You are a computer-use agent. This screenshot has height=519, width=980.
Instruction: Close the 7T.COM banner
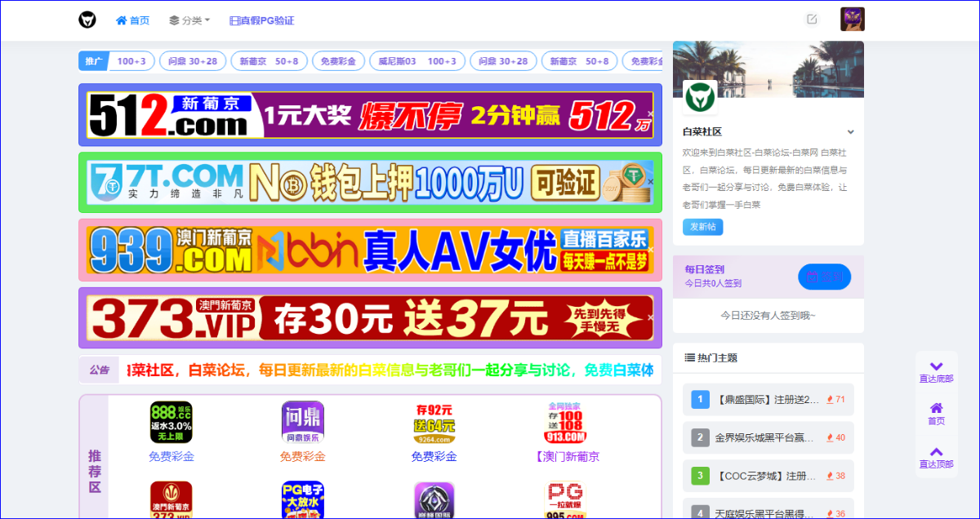(x=650, y=182)
